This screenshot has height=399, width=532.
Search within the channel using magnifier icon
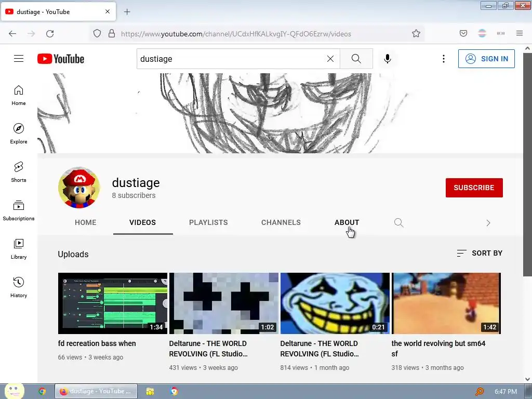(x=398, y=222)
